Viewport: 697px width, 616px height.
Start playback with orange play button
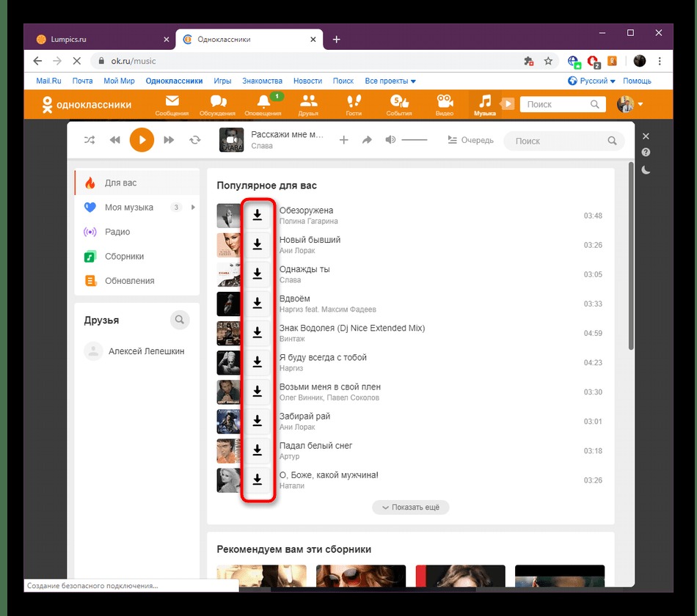142,140
